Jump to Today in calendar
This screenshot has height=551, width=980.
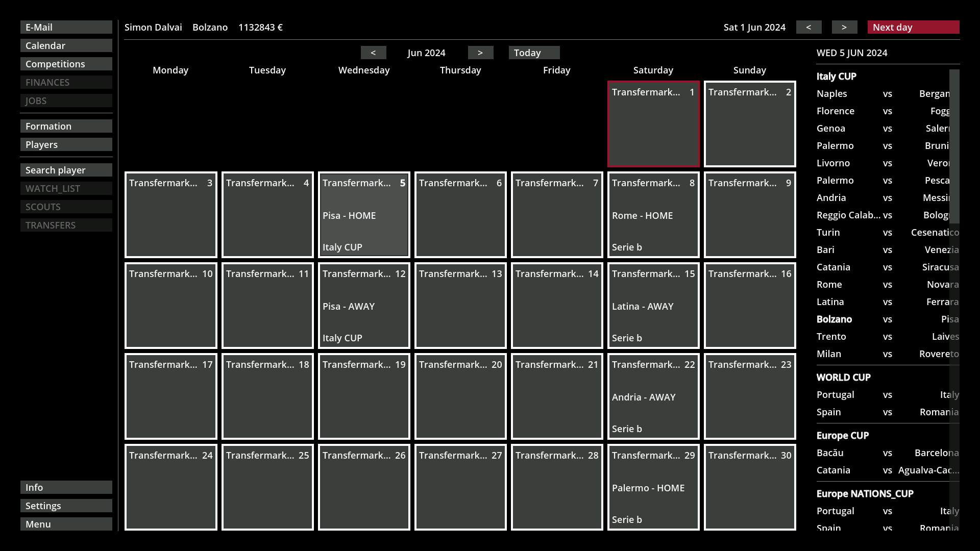coord(534,53)
